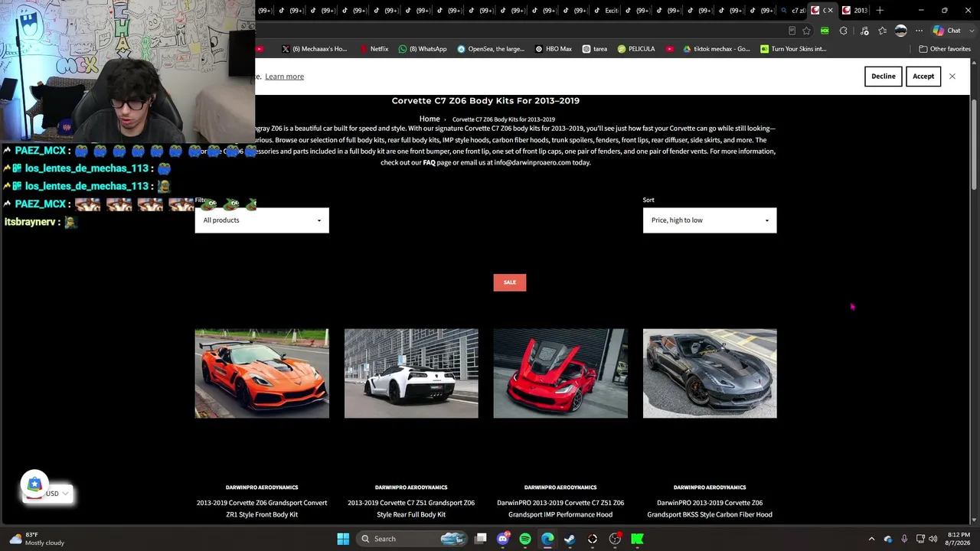Click the taskbar Search box
The image size is (980, 551).
(x=411, y=539)
